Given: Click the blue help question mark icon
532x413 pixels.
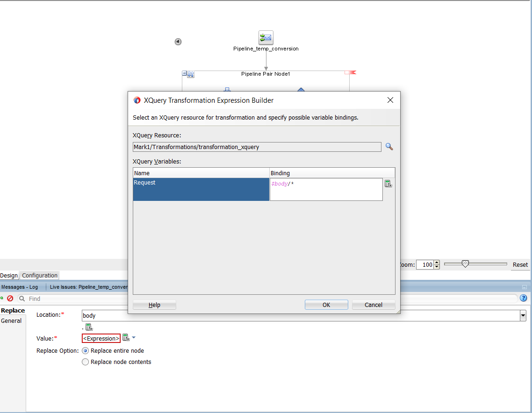Looking at the screenshot, I should (524, 298).
